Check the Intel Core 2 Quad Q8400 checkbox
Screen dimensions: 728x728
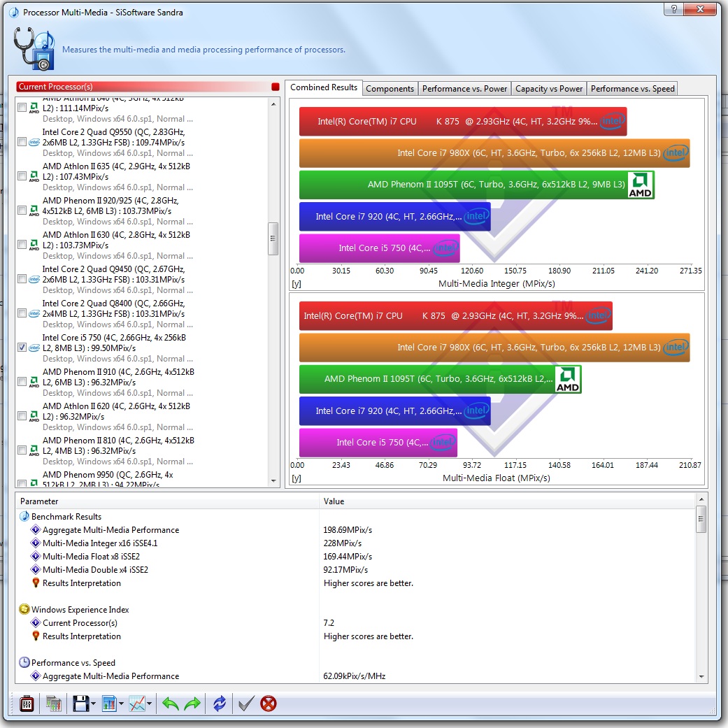(x=22, y=313)
